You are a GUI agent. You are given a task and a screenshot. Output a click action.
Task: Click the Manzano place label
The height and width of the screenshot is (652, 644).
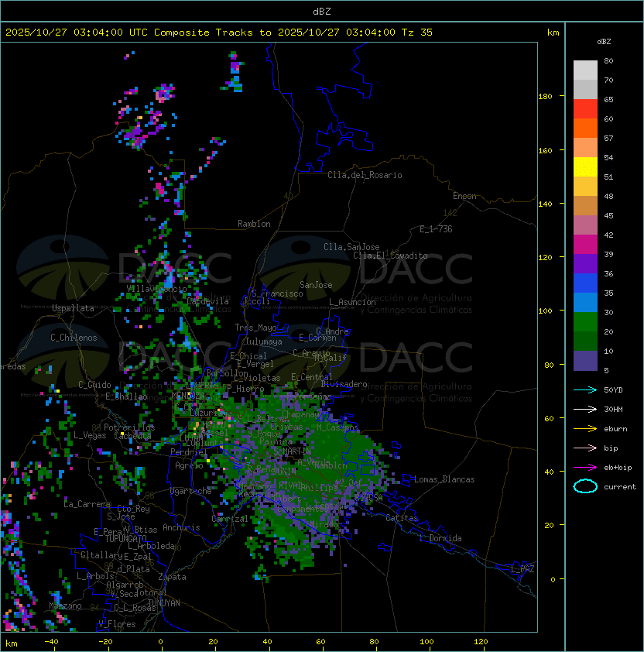point(65,606)
